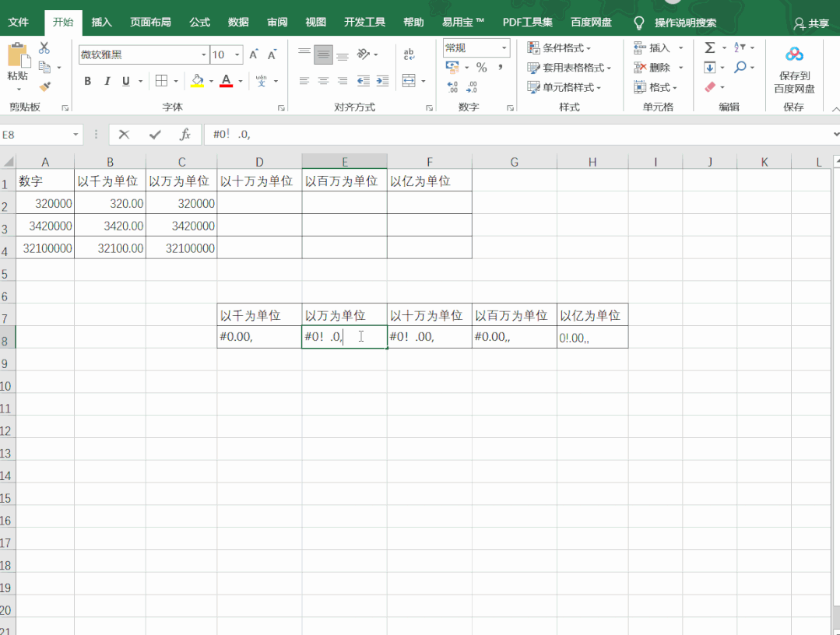This screenshot has width=840, height=635.
Task: Click the accounting number format icon
Action: click(x=452, y=68)
